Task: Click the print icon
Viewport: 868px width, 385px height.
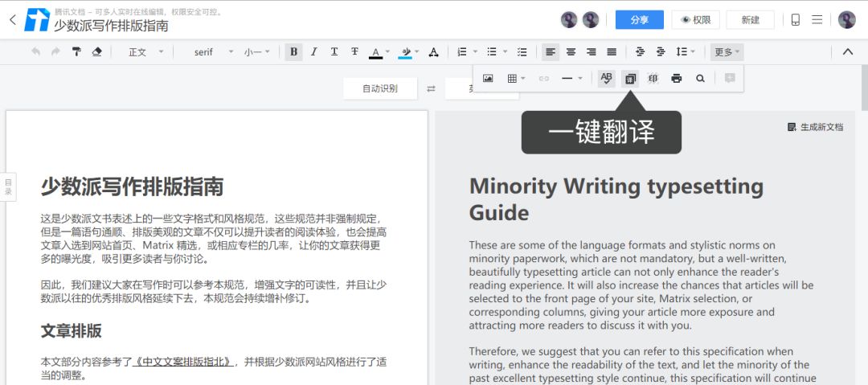Action: click(677, 79)
